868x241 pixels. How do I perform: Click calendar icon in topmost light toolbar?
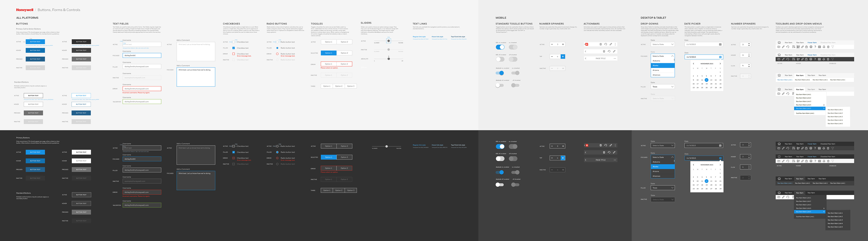pos(819,47)
